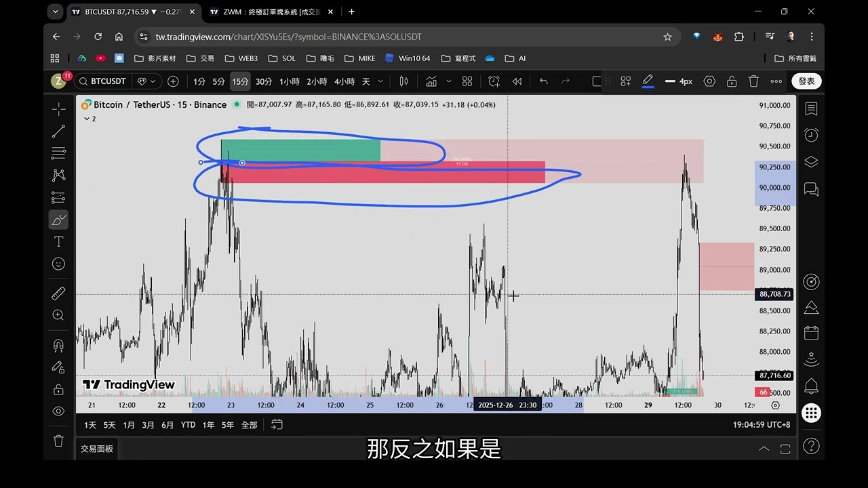Open the help center question icon
The height and width of the screenshot is (488, 868).
(x=811, y=446)
